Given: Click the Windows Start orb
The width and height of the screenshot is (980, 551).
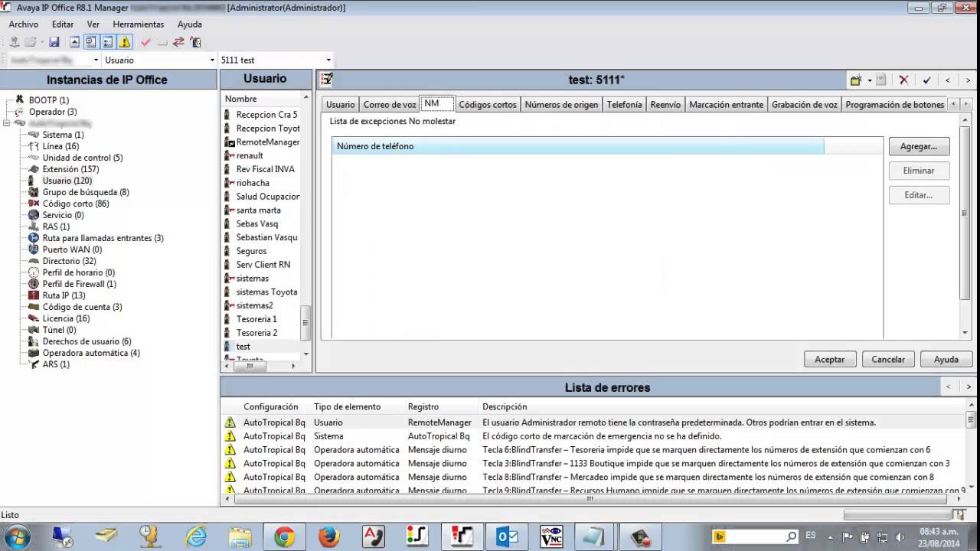Looking at the screenshot, I should pos(17,536).
